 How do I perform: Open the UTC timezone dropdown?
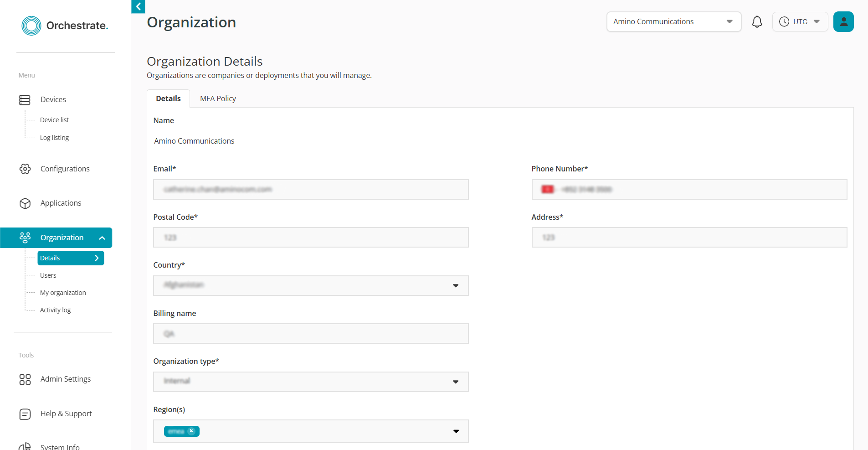(800, 22)
